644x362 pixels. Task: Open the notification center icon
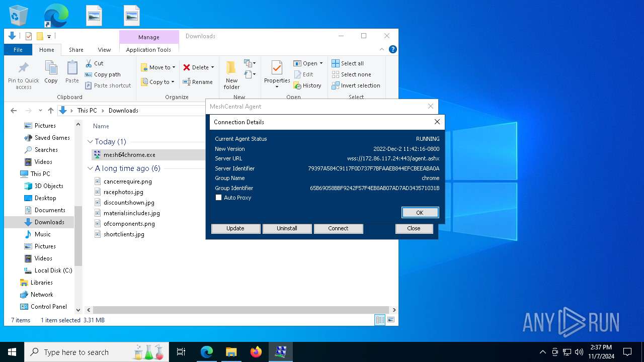coord(627,352)
